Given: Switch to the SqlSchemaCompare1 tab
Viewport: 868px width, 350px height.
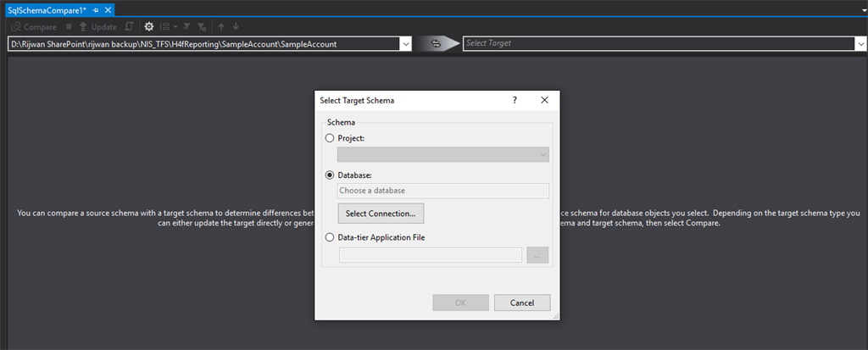Looking at the screenshot, I should point(47,10).
